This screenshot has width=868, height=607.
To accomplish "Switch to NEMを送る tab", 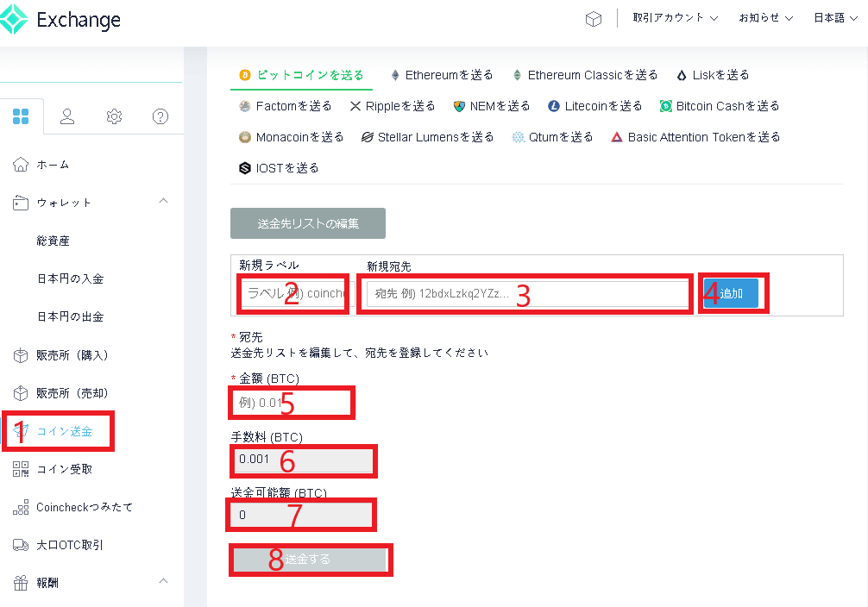I will 492,106.
